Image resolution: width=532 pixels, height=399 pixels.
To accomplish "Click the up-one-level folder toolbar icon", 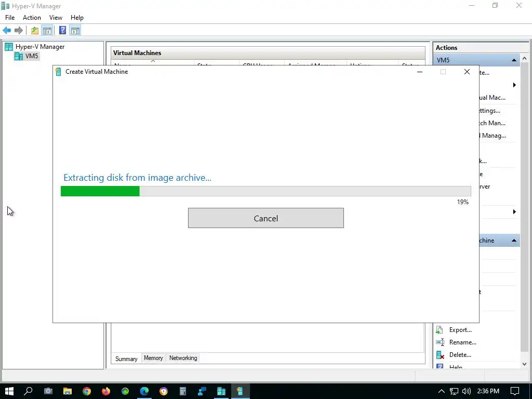I will [x=35, y=31].
